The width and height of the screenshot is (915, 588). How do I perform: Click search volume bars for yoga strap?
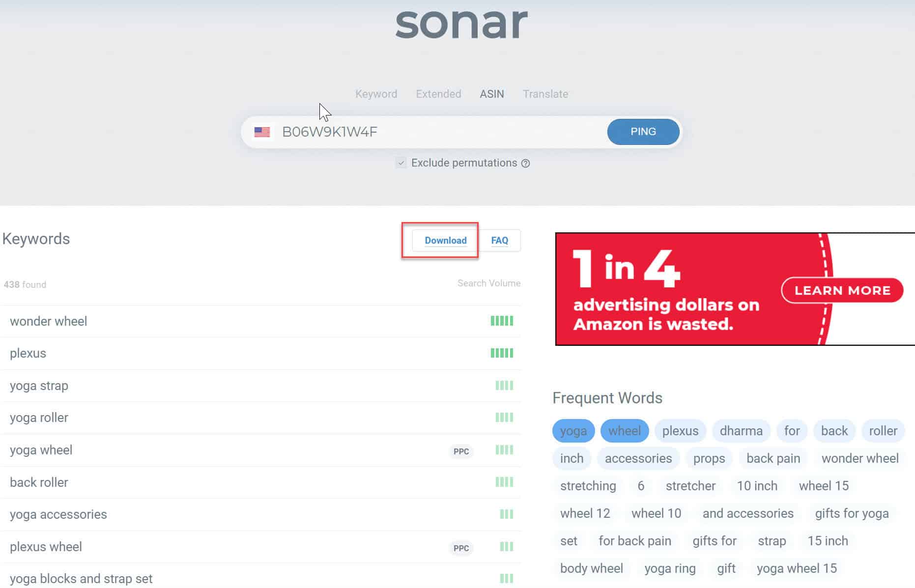pyautogui.click(x=504, y=386)
